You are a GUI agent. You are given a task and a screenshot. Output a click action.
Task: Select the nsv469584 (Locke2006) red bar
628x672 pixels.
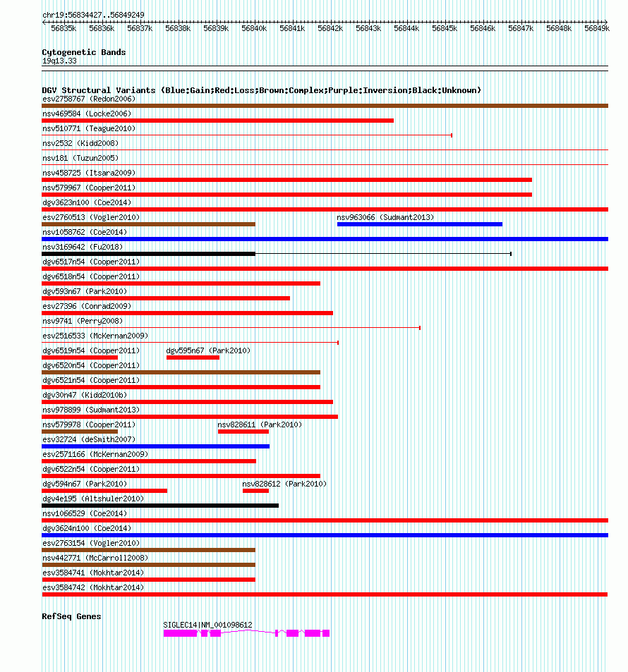click(x=217, y=121)
